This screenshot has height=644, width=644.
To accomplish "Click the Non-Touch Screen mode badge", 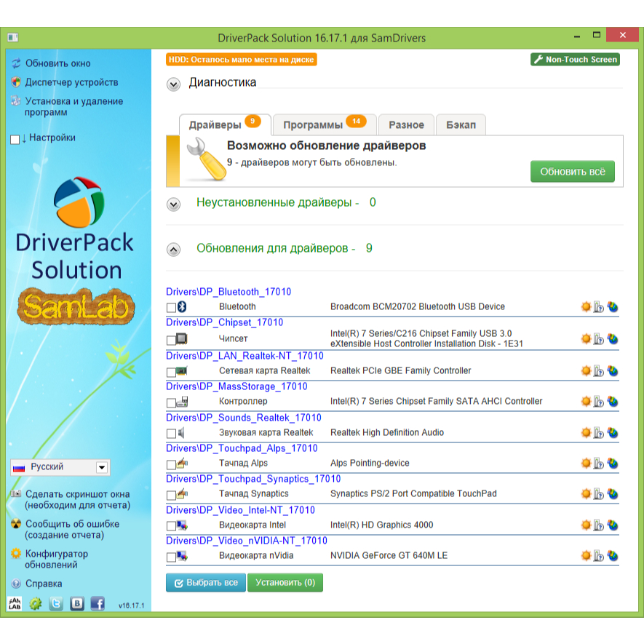I will [x=575, y=60].
